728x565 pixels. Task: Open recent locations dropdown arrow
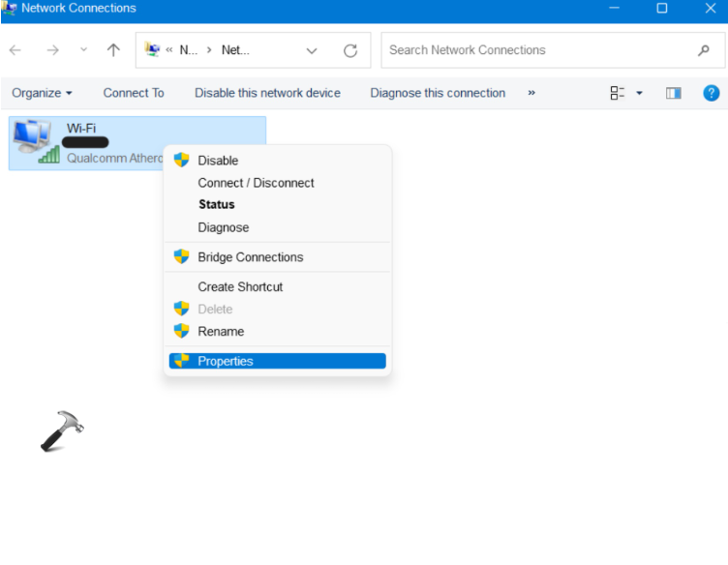[x=83, y=50]
